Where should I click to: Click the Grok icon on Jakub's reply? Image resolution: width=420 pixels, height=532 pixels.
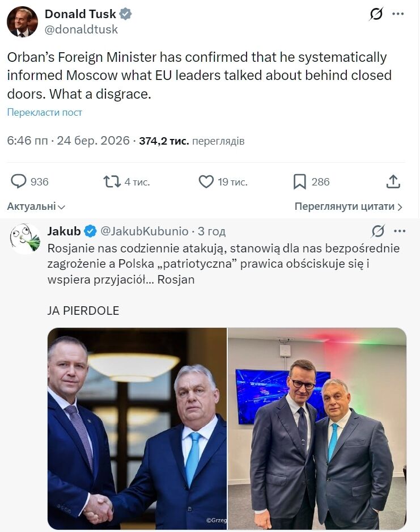pyautogui.click(x=377, y=231)
